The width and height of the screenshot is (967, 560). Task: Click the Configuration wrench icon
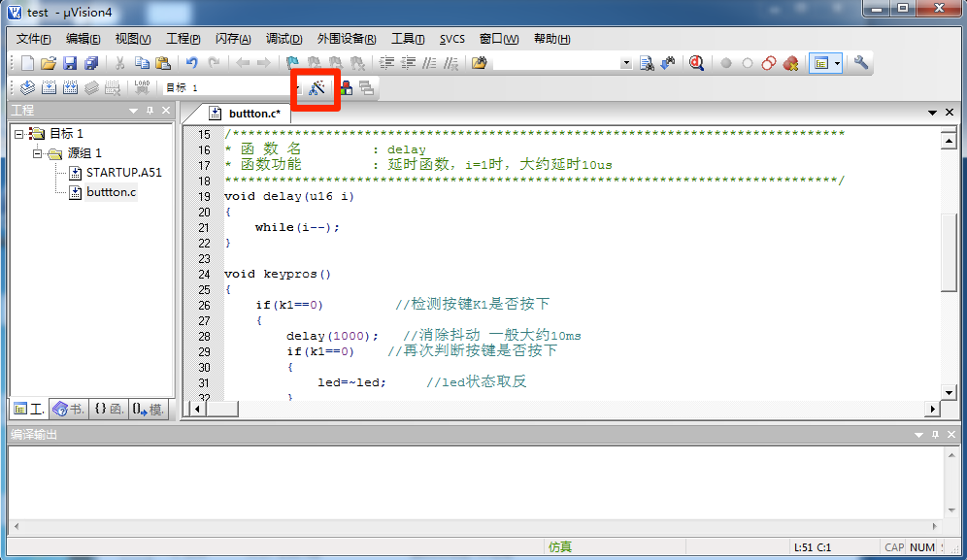click(x=860, y=63)
